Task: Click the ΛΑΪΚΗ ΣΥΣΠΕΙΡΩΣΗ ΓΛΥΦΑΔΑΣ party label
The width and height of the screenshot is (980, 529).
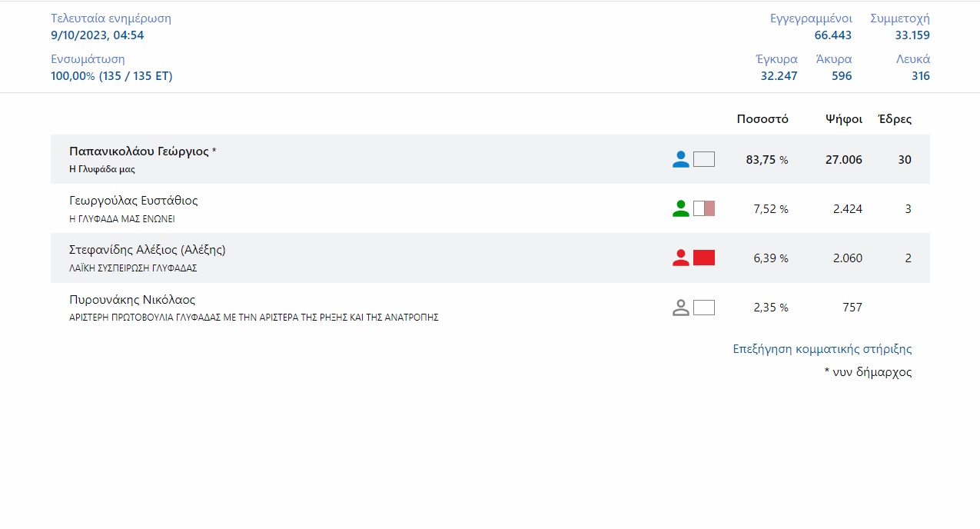Action: [x=133, y=268]
